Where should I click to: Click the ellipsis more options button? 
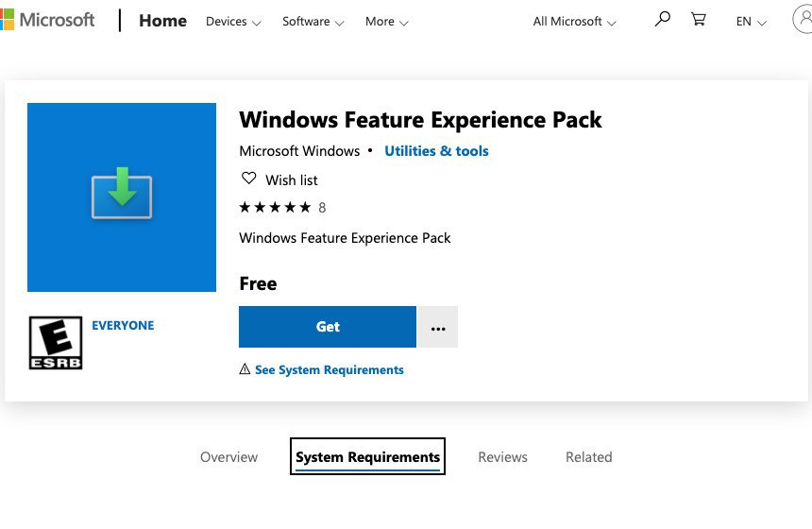pos(438,327)
